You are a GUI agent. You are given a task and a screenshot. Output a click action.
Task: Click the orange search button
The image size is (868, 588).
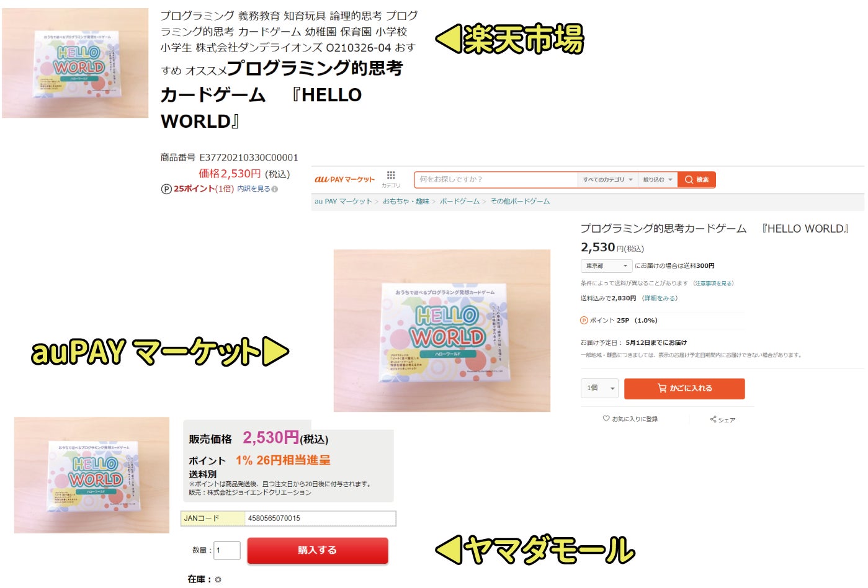696,180
